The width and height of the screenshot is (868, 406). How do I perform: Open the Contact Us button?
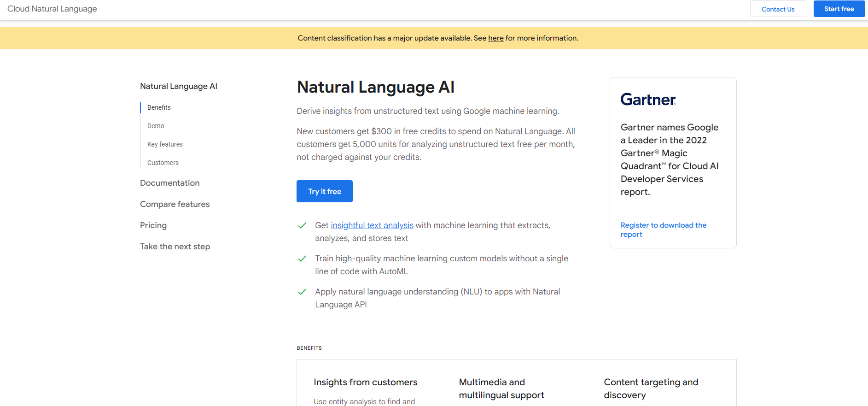[x=778, y=9]
